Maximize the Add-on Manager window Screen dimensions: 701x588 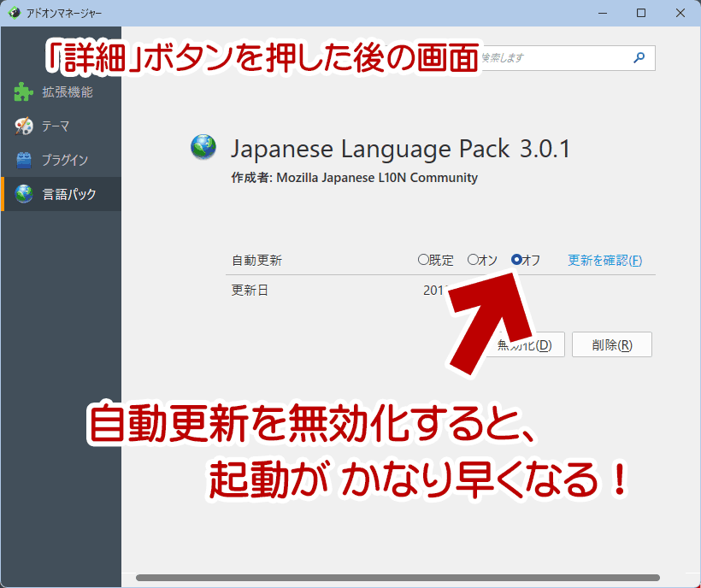640,13
